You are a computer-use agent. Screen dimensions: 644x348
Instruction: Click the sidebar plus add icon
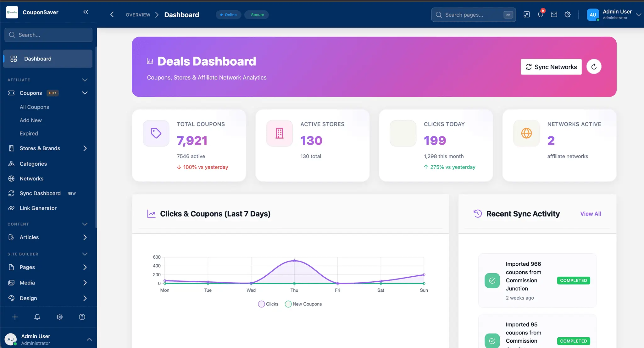point(15,317)
